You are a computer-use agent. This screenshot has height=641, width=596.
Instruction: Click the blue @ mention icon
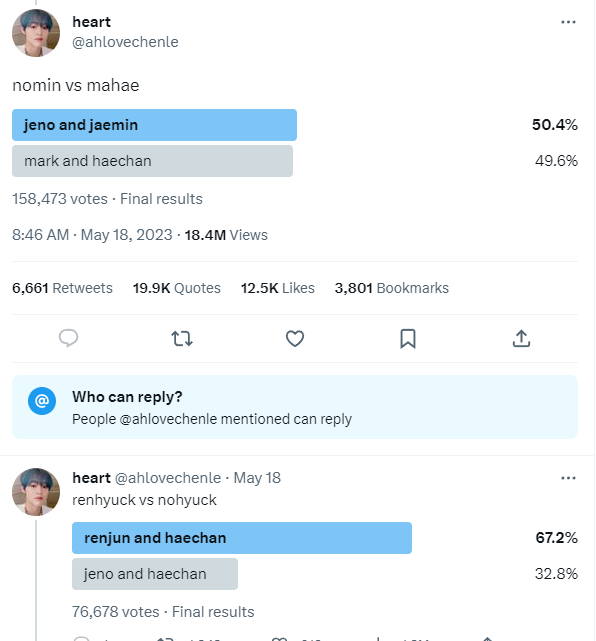(x=42, y=401)
